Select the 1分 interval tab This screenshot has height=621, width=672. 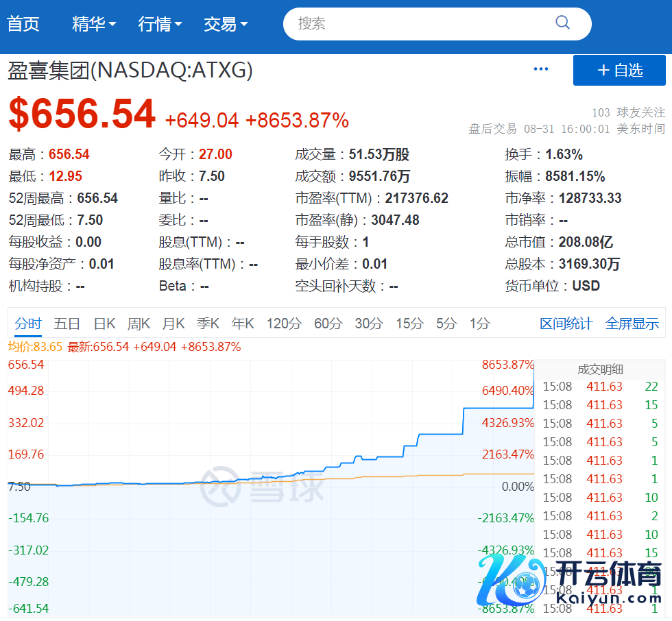[x=479, y=324]
